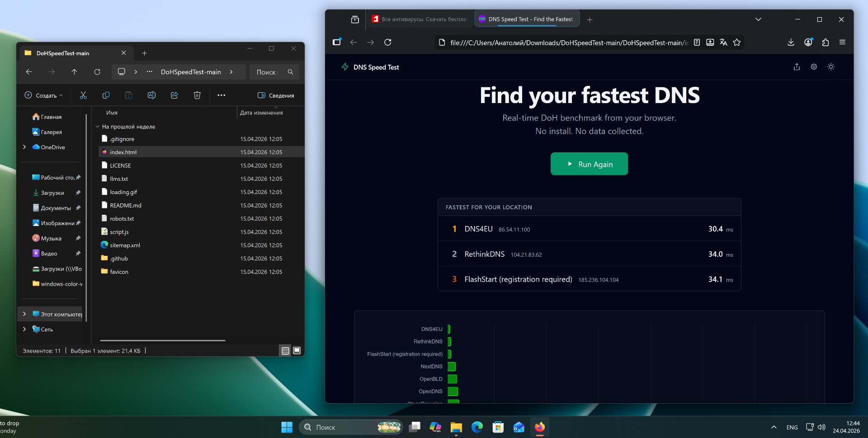The width and height of the screenshot is (868, 438).
Task: Select the README.md file
Action: (126, 205)
